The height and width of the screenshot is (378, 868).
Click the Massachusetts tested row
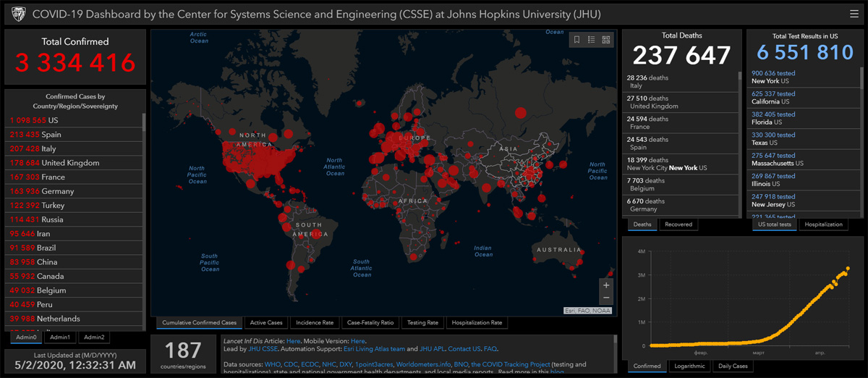(x=804, y=159)
